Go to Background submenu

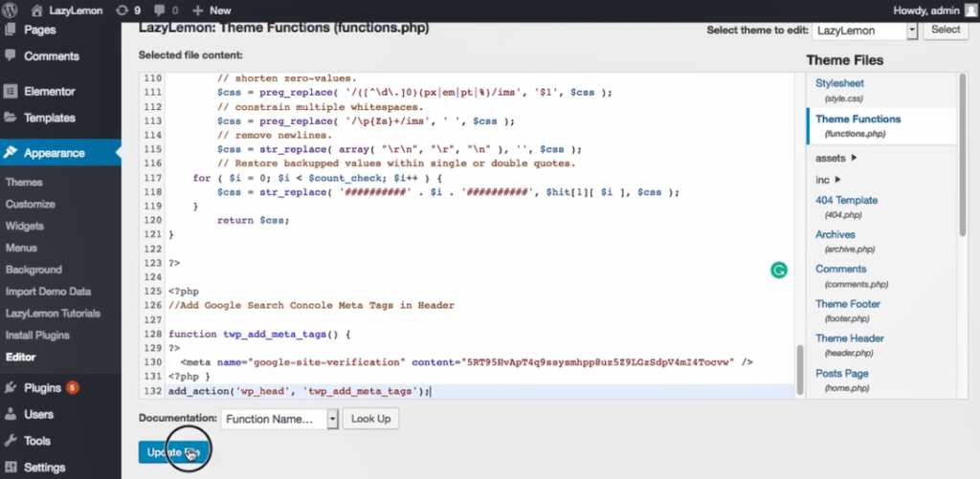pos(33,270)
